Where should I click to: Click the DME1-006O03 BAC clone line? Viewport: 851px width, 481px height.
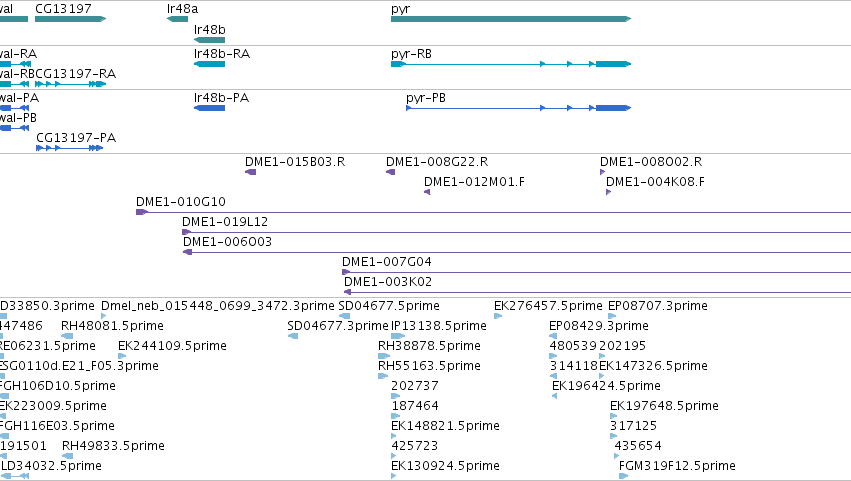(517, 252)
